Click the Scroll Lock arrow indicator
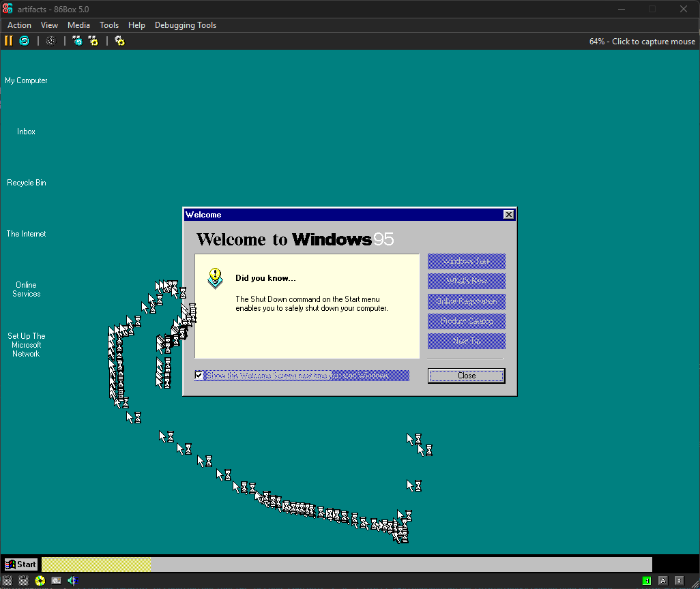The image size is (700, 589). [x=679, y=581]
